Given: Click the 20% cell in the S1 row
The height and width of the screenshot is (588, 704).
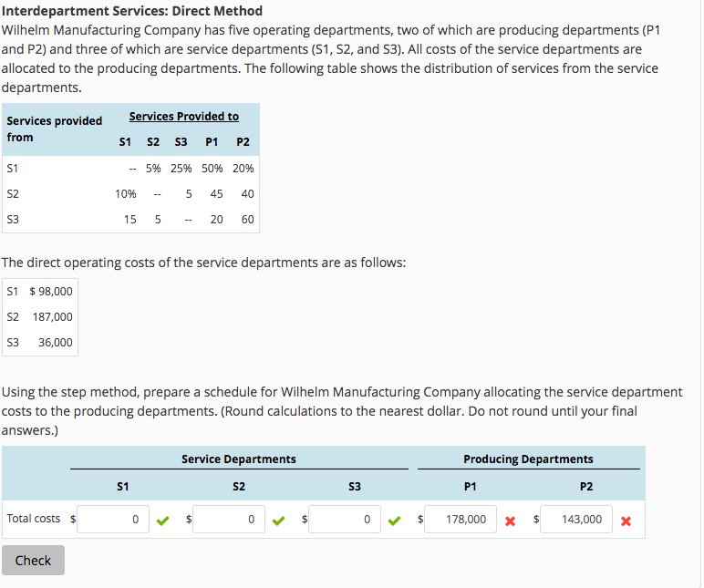Looking at the screenshot, I should coord(243,169).
